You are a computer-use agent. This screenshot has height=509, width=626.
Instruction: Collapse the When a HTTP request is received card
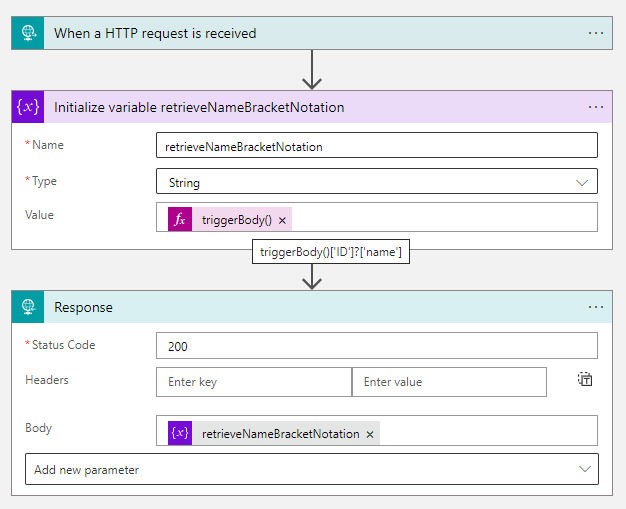point(312,33)
